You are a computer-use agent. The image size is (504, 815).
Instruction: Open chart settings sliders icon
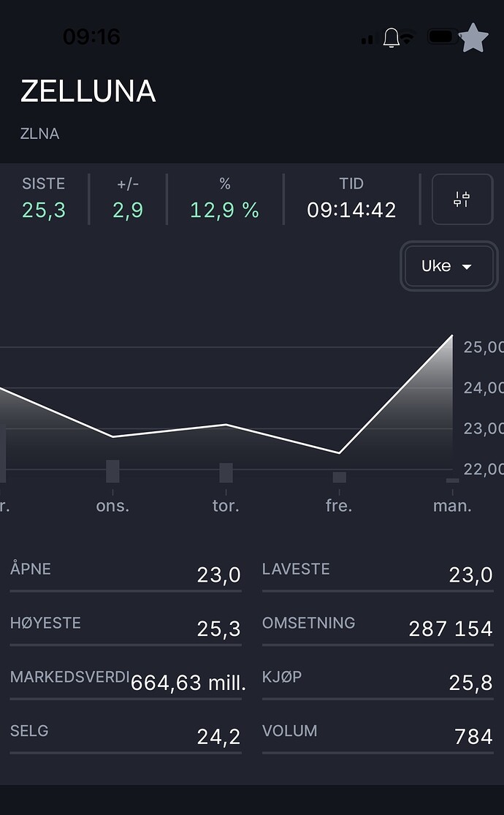coord(462,199)
